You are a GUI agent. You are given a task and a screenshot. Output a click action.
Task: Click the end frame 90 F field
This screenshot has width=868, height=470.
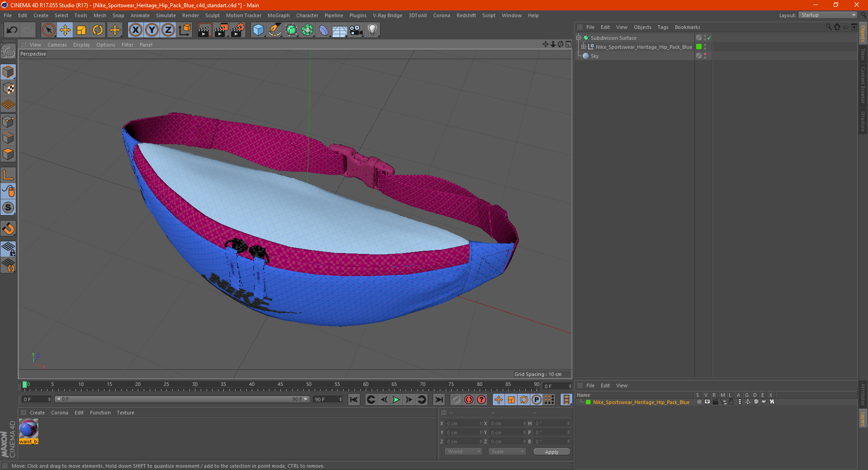click(x=328, y=399)
